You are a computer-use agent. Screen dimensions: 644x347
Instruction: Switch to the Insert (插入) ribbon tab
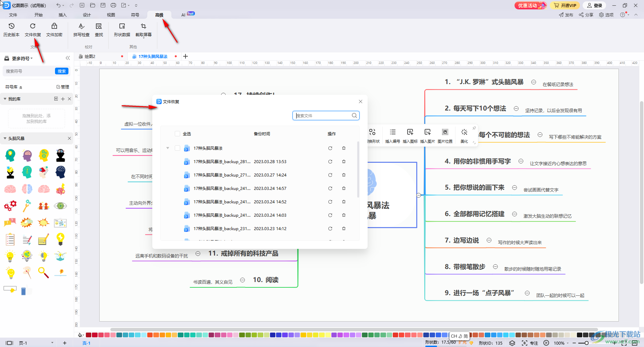point(63,15)
